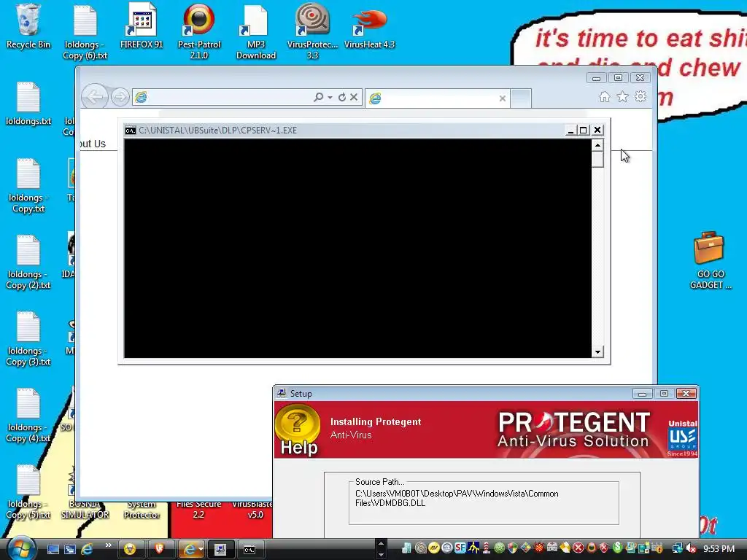Close the current Internet Explorer tab
The height and width of the screenshot is (560, 747).
[x=502, y=98]
